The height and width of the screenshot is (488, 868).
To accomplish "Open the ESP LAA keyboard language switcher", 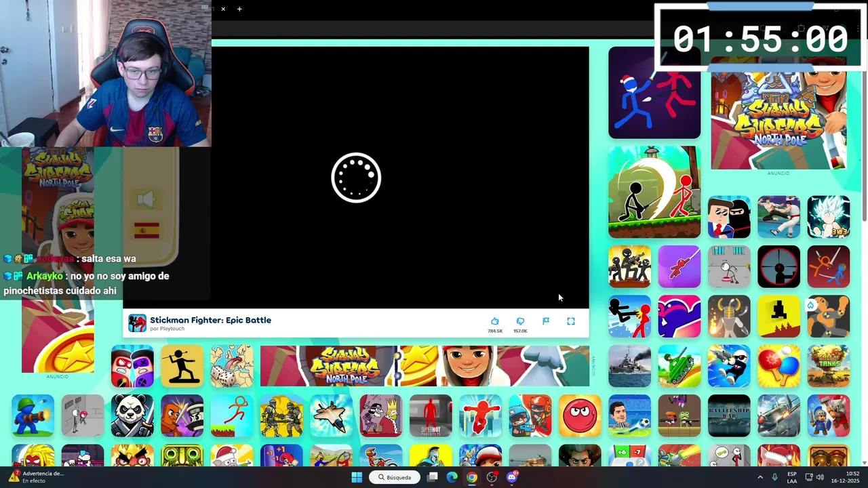I will (792, 477).
